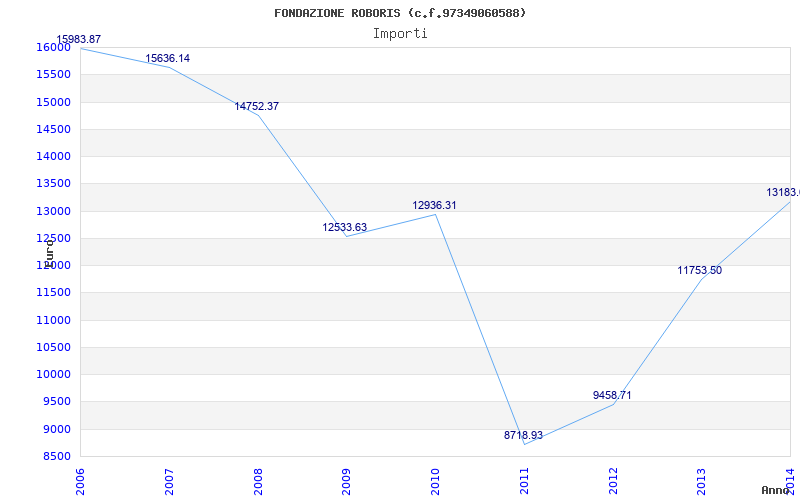This screenshot has width=800, height=500.
Task: Click the x-axis year 2006
Action: coord(81,482)
